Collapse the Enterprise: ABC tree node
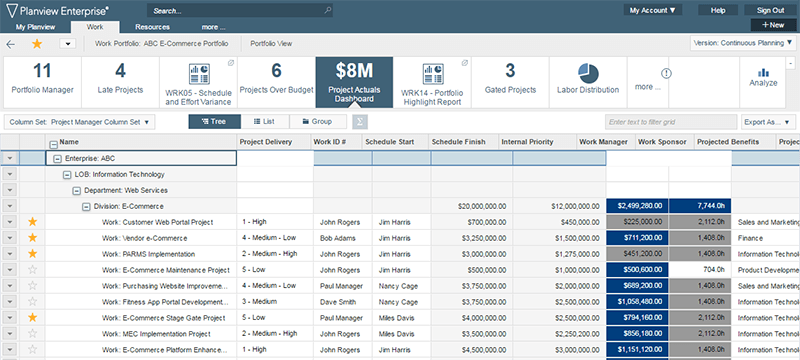This screenshot has height=360, width=800. [57, 159]
